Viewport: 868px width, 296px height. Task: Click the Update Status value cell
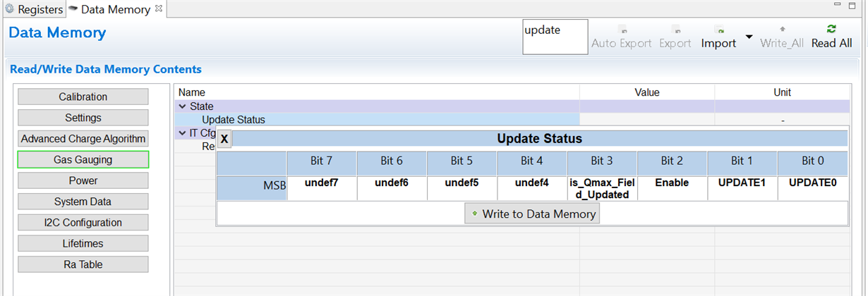647,120
